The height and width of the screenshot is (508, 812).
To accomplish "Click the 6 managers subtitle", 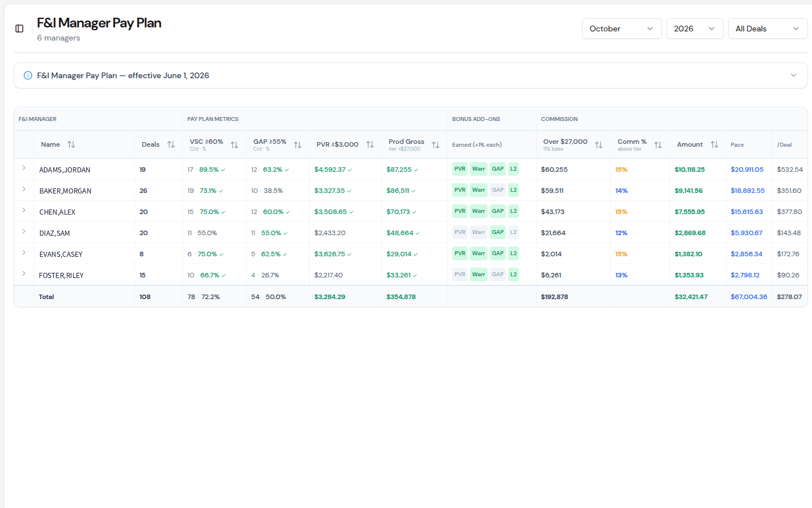I will (x=59, y=38).
